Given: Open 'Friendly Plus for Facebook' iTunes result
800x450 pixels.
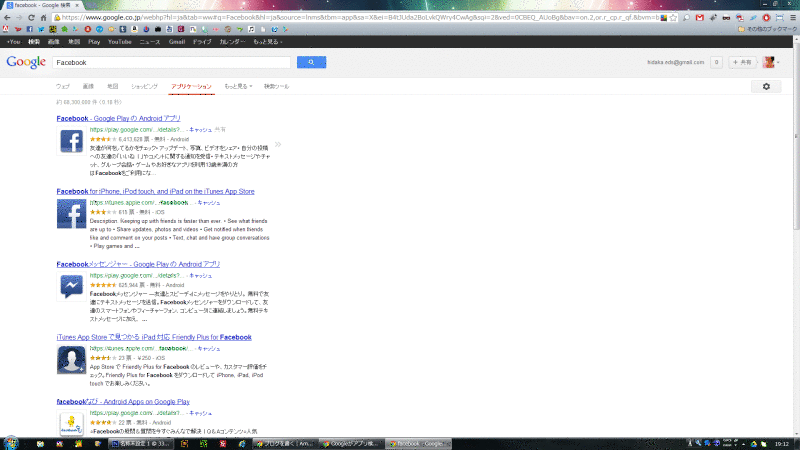Looking at the screenshot, I should [154, 337].
